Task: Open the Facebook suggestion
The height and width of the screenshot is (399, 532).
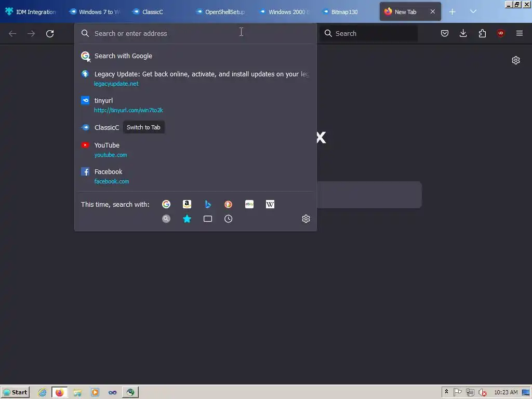Action: tap(195, 176)
